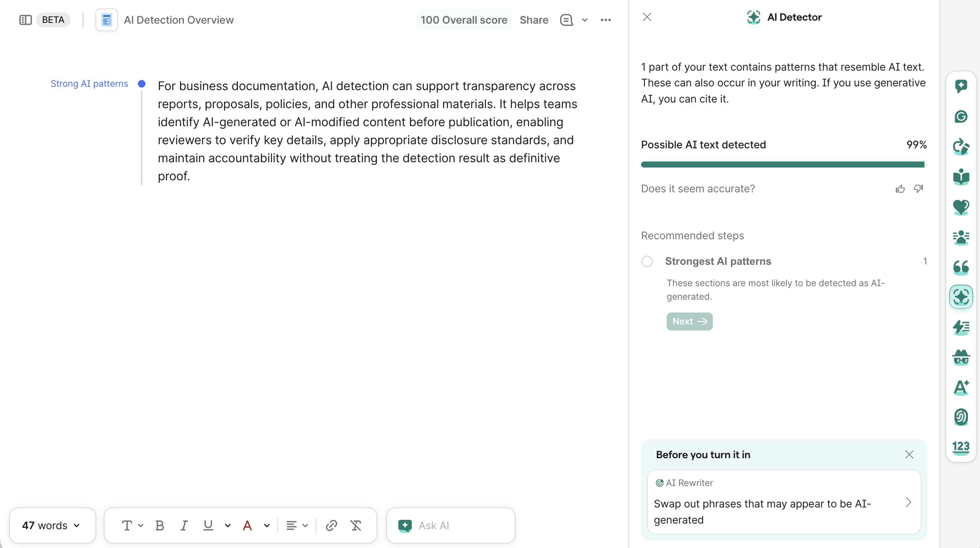This screenshot has width=980, height=548.
Task: Open the fingerprint authorship sidebar icon
Action: coord(961,417)
